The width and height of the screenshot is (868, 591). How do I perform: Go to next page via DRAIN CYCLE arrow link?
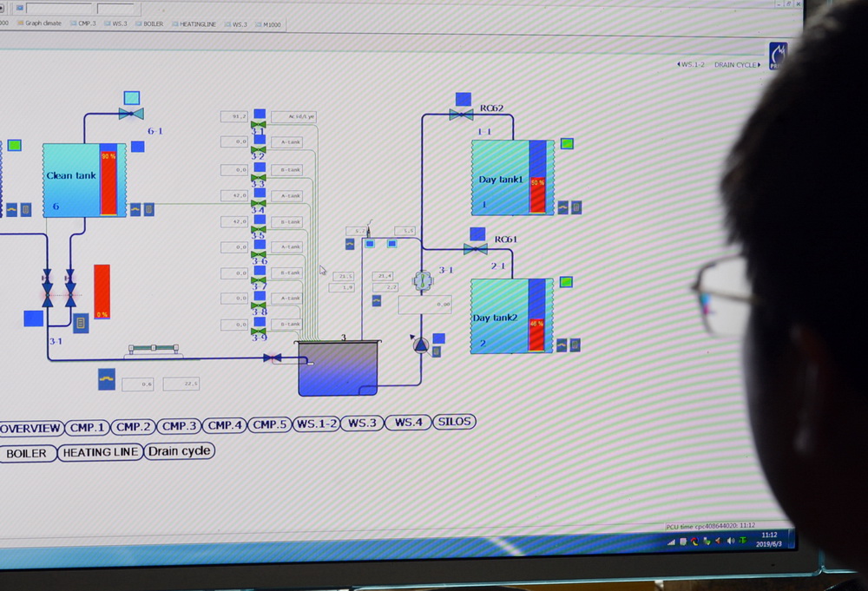[737, 65]
